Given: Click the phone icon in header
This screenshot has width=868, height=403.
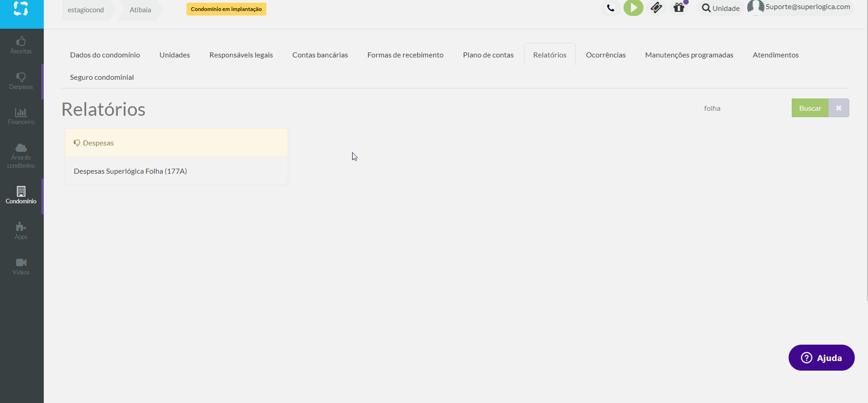Looking at the screenshot, I should (x=610, y=8).
